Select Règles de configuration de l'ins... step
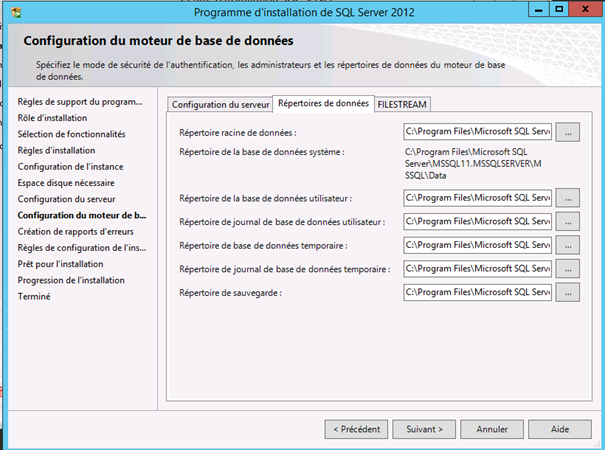605x450 pixels. (82, 248)
